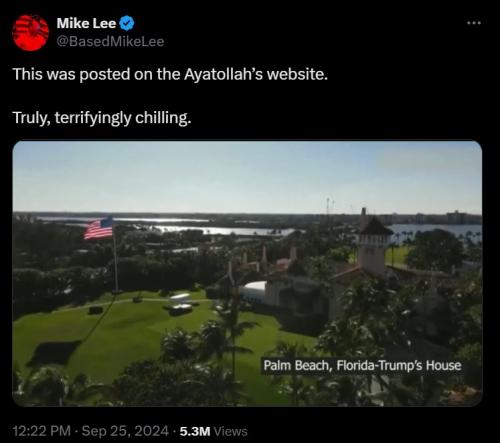Click the 12:22 PM timestamp
The height and width of the screenshot is (443, 500).
point(42,431)
